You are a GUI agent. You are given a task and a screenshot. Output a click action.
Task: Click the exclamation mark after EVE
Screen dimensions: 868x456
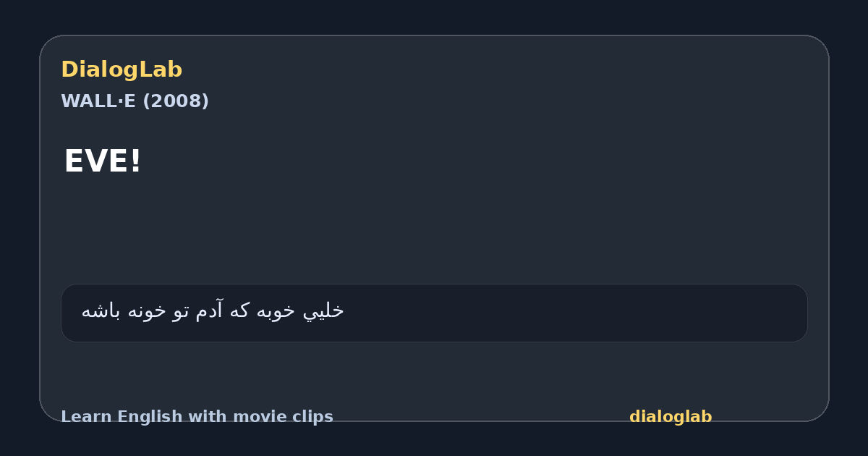coord(135,161)
